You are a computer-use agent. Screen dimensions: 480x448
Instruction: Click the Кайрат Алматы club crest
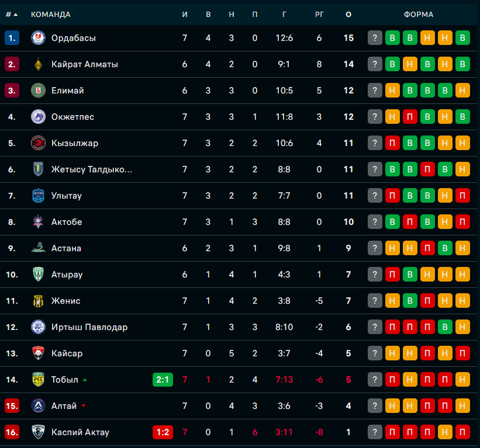coord(38,64)
